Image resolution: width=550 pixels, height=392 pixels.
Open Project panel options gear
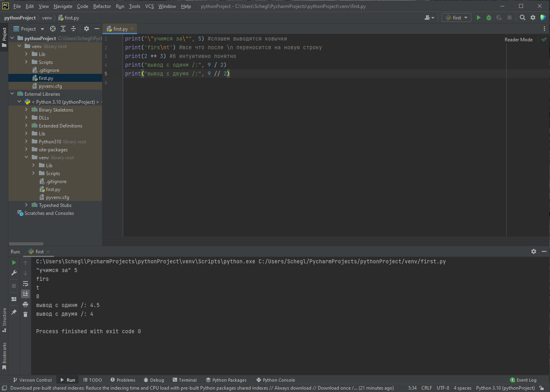(86, 28)
